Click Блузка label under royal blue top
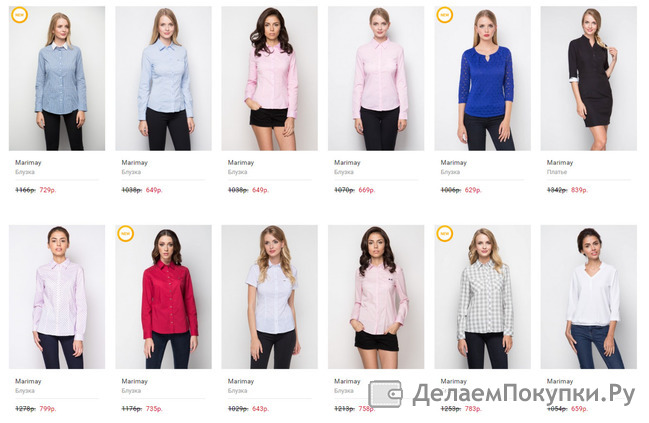This screenshot has height=423, width=649. (450, 172)
